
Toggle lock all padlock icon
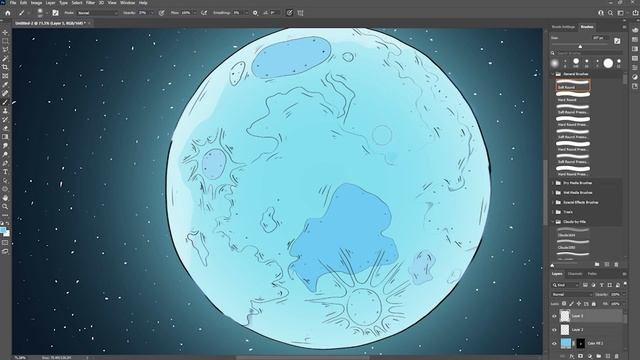[593, 304]
